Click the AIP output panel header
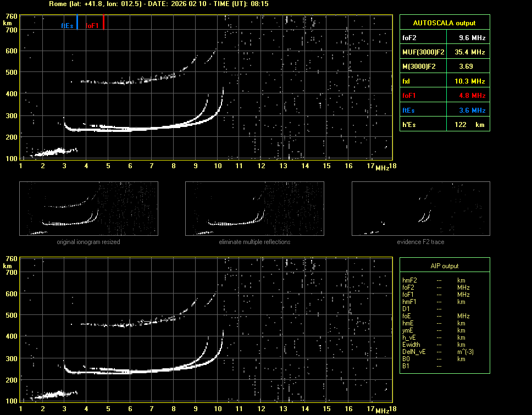Viewport: 532px width, 415px height. 444,265
